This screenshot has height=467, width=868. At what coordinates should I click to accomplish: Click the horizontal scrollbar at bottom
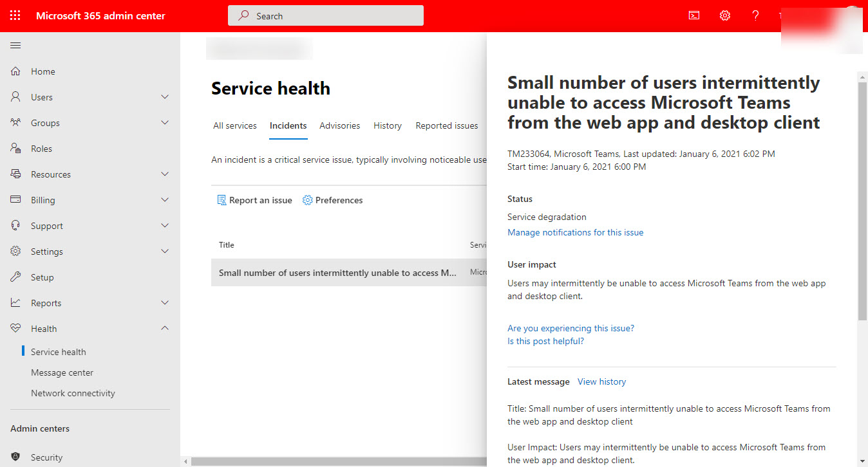click(339, 461)
